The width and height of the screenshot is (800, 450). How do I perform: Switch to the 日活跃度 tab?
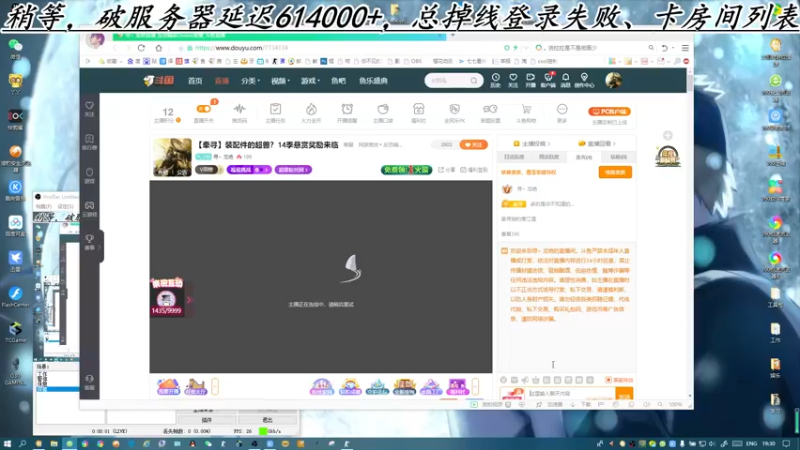tap(514, 157)
